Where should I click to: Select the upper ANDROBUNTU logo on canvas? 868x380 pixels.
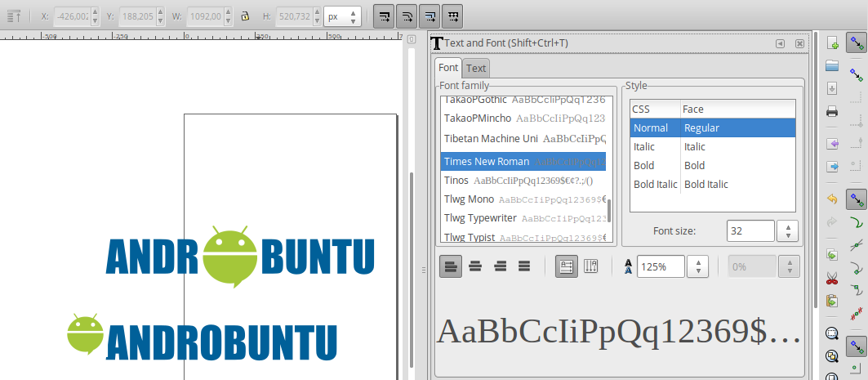[240, 256]
